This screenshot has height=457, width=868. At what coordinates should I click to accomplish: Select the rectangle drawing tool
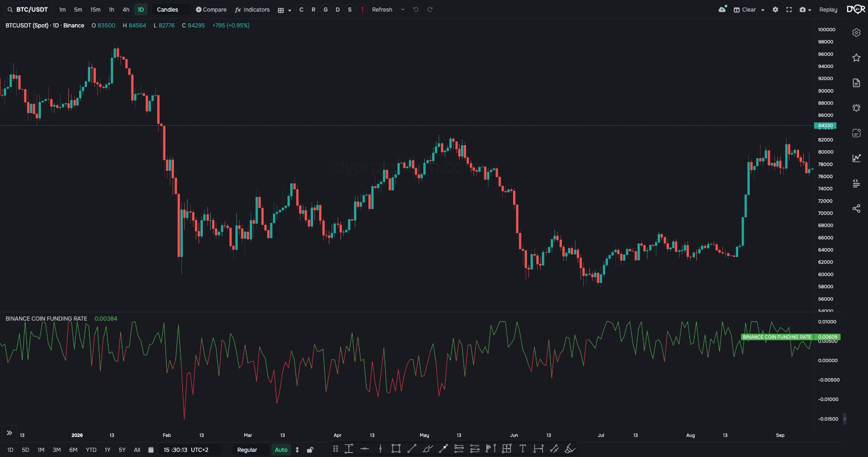396,449
